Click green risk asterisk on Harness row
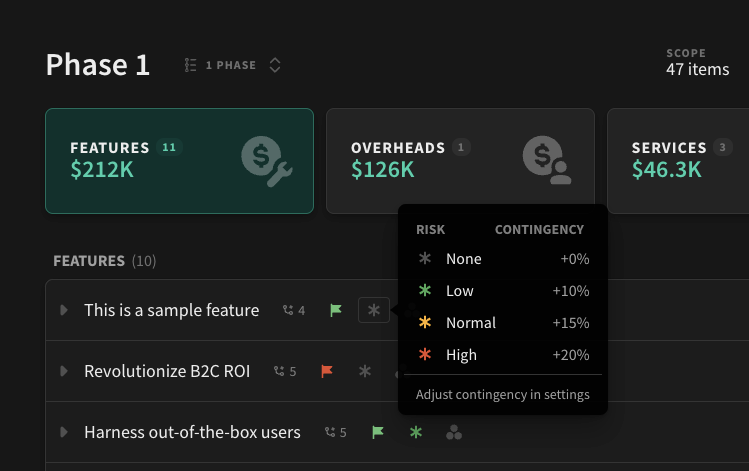 [x=416, y=432]
